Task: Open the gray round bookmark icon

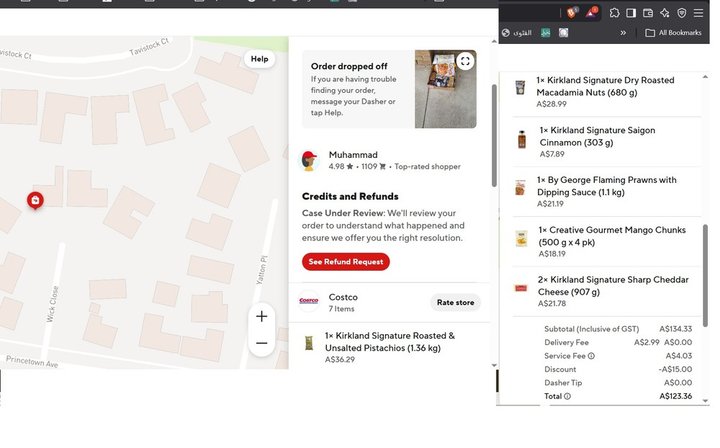Action: (563, 33)
